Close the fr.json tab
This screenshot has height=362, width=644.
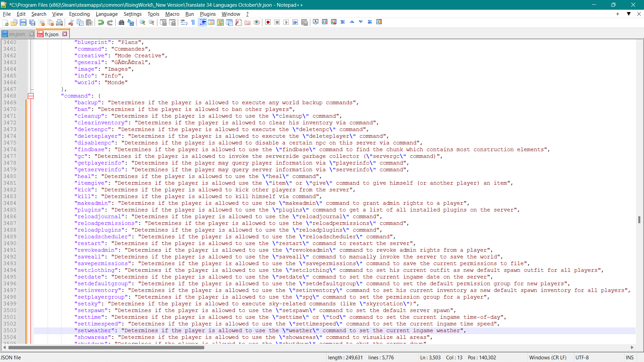click(x=65, y=34)
